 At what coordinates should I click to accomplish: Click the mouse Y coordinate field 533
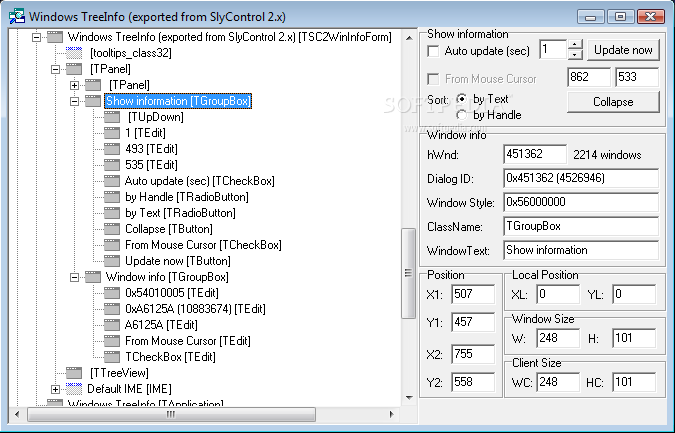(x=637, y=77)
